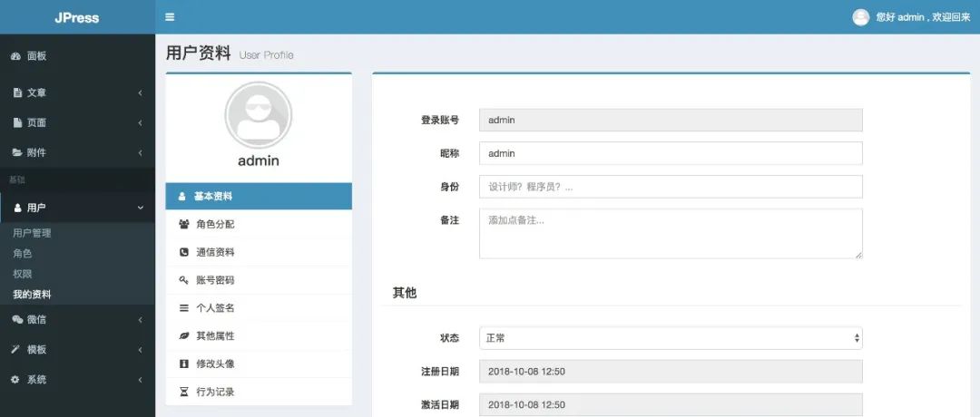Open the 状态 status dropdown
This screenshot has width=980, height=417.
point(670,338)
